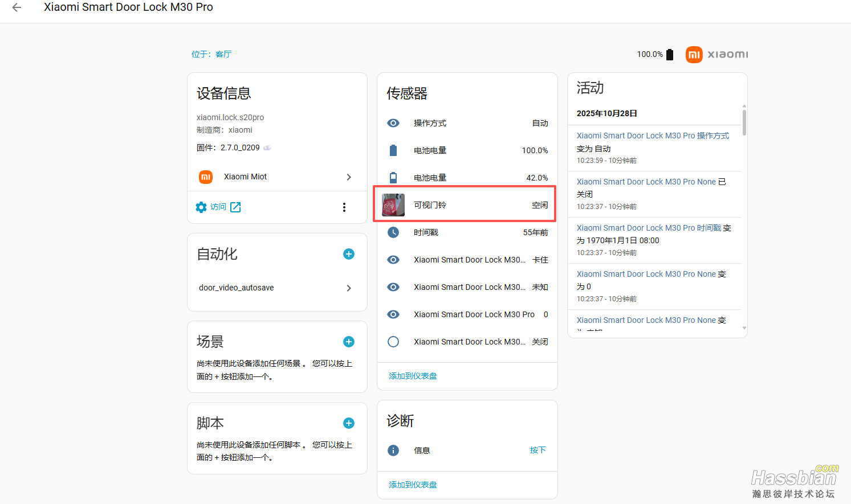851x504 pixels.
Task: Click the eye icon beside 操作方式
Action: (x=393, y=123)
